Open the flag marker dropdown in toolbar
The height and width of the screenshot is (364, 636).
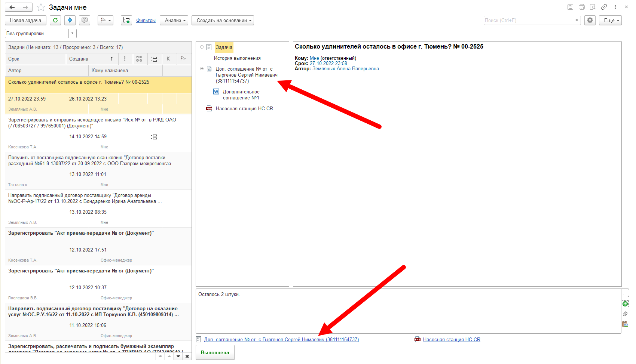click(x=106, y=20)
